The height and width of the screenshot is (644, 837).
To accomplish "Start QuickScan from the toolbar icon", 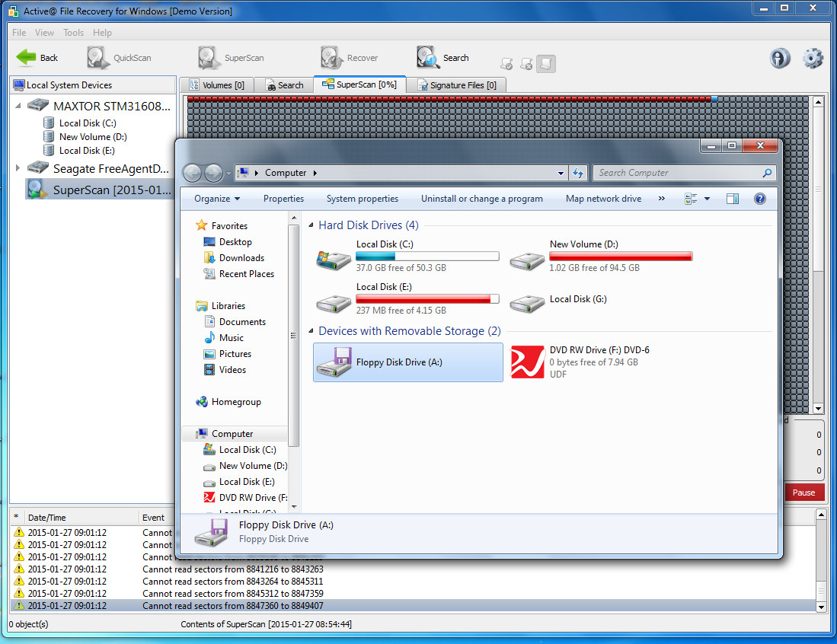I will coord(97,58).
